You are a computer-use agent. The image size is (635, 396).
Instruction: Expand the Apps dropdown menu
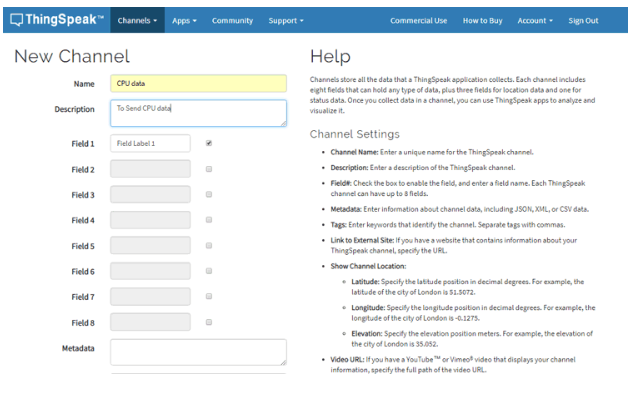(x=184, y=20)
